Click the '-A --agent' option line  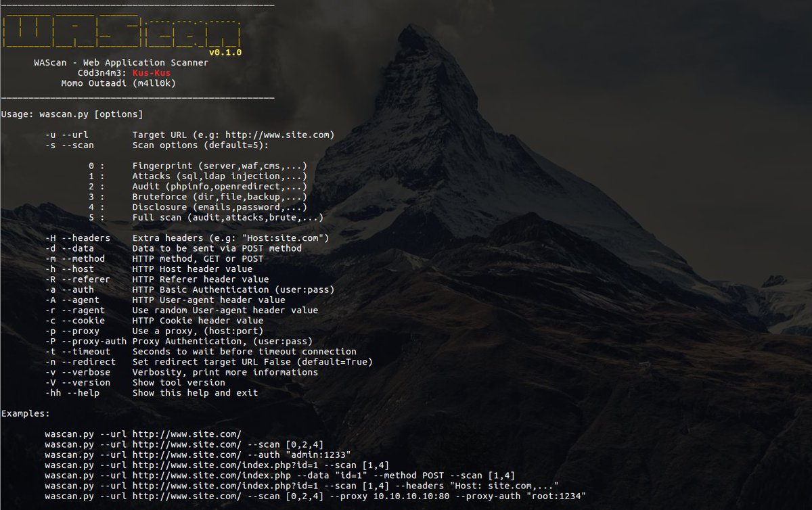(165, 300)
